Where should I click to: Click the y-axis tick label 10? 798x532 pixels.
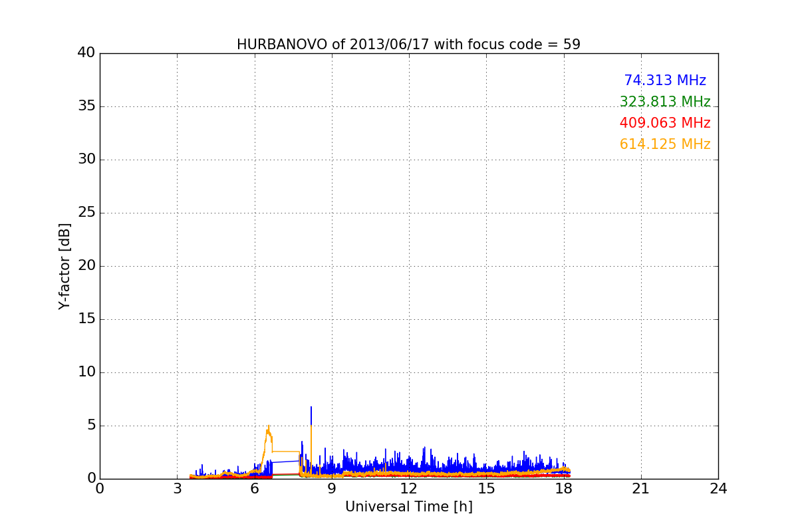coord(86,372)
